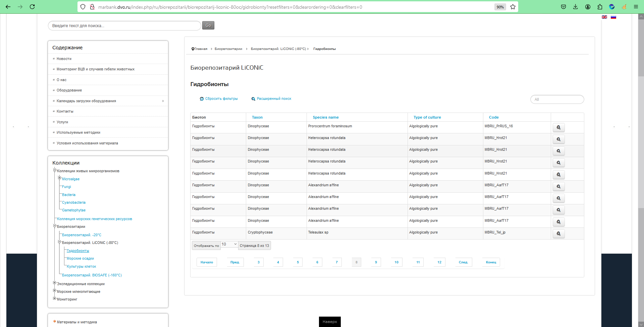The width and height of the screenshot is (644, 327).
Task: Collapse Биорепозитарий LiCONiC (-80°C) node
Action: pos(60,242)
